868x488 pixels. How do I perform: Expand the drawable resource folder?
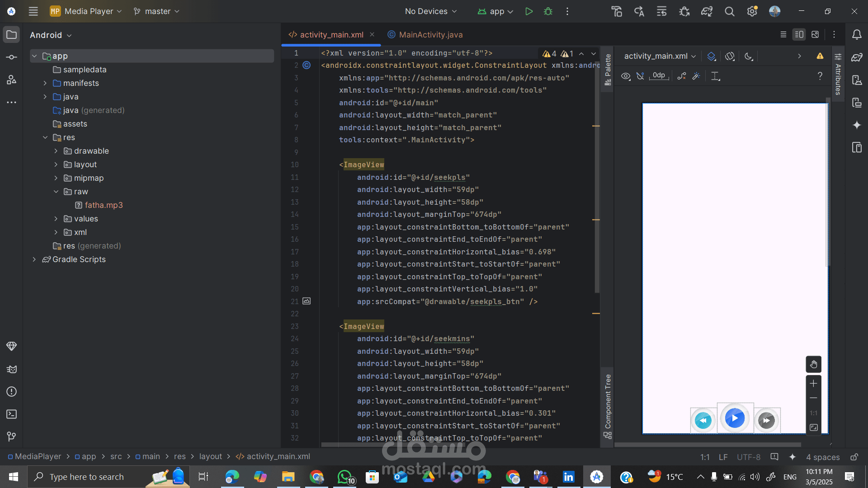point(56,151)
